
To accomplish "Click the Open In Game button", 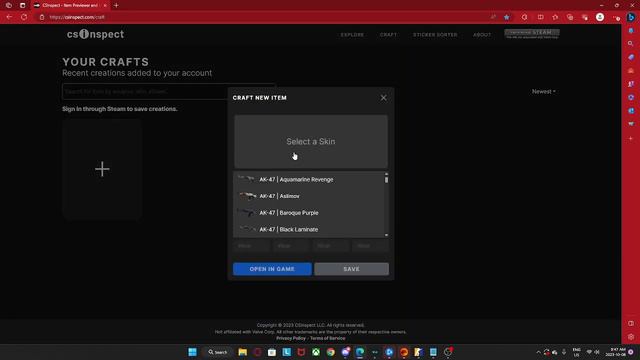I will click(x=272, y=269).
